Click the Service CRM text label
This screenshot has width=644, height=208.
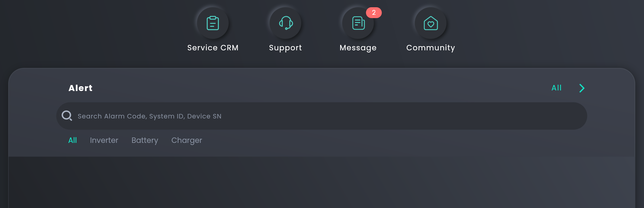click(213, 48)
